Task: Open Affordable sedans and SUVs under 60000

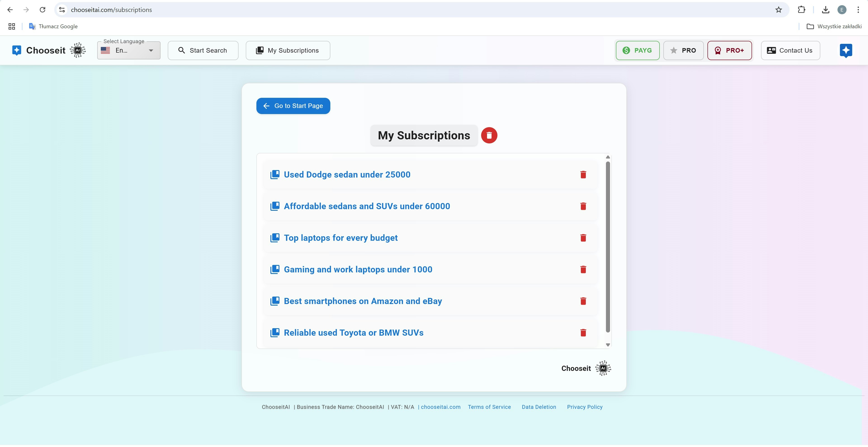Action: pos(367,206)
